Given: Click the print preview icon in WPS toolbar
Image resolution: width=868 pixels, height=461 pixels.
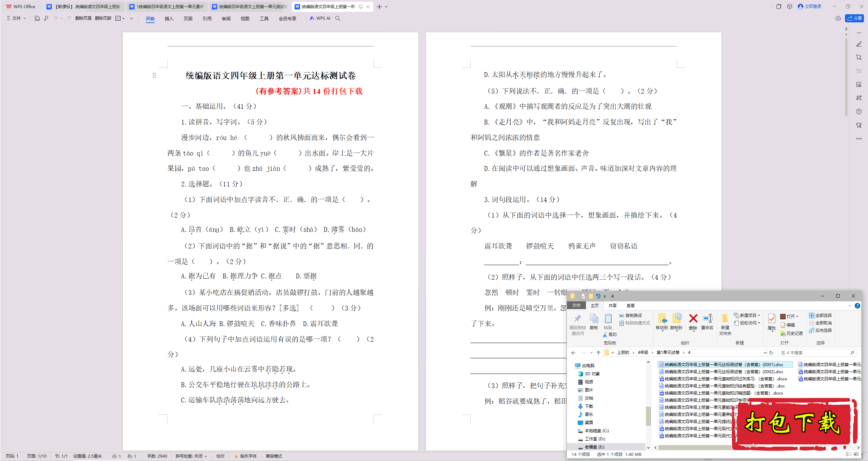Looking at the screenshot, I should [46, 18].
